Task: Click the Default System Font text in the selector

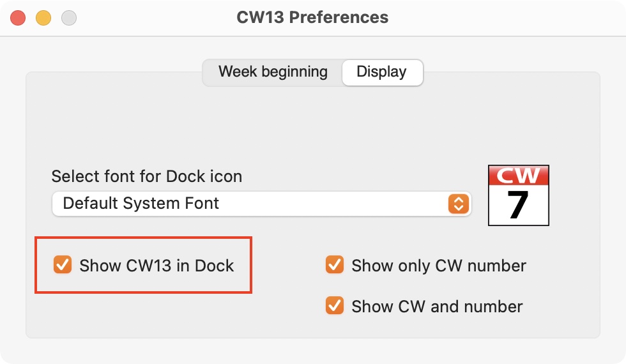Action: [x=141, y=204]
